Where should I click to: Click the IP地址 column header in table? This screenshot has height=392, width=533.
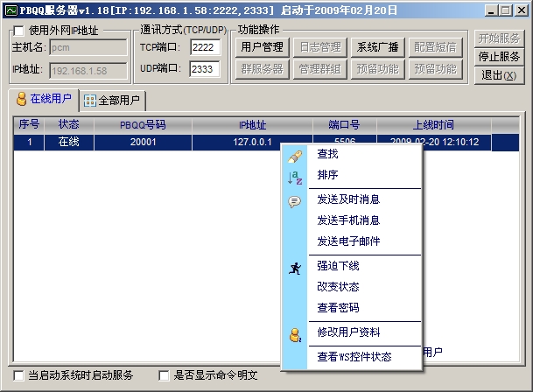coord(252,124)
